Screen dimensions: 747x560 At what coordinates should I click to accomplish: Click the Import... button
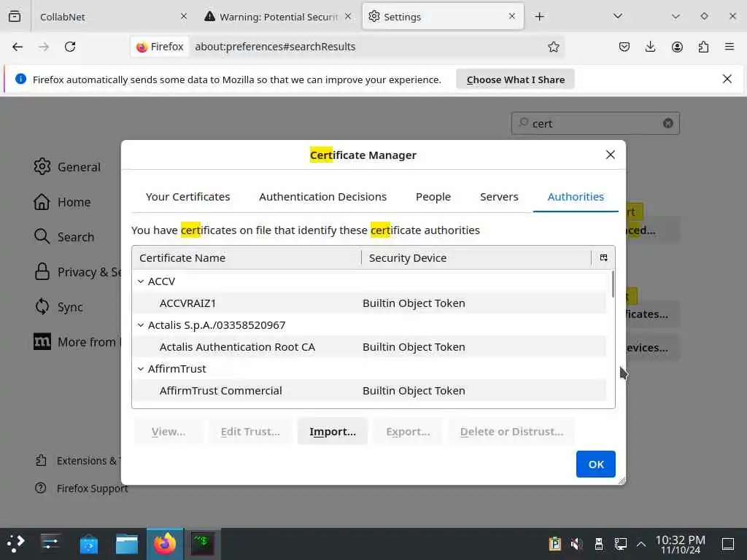[x=333, y=432]
